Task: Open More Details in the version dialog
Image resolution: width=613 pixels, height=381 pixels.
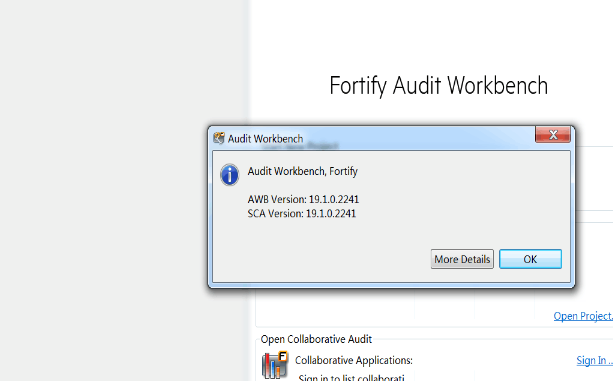Action: 462,259
